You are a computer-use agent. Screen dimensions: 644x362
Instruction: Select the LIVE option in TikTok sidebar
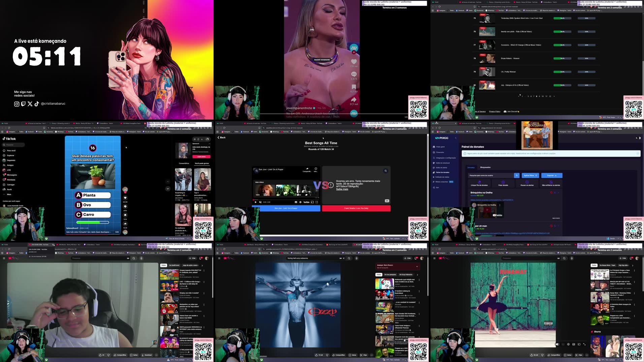point(9,170)
